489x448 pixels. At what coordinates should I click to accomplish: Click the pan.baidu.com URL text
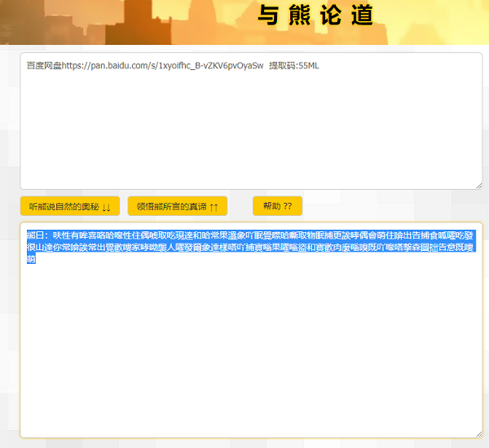162,66
